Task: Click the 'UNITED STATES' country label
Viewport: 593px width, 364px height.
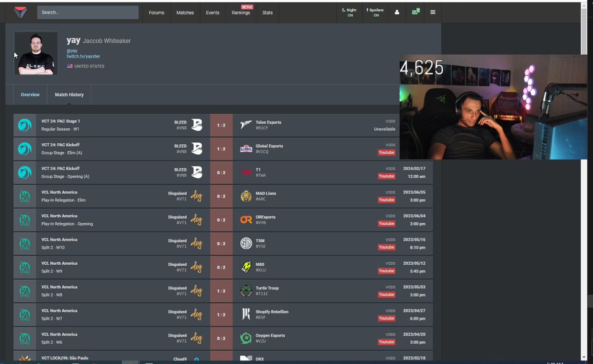Action: coord(89,66)
